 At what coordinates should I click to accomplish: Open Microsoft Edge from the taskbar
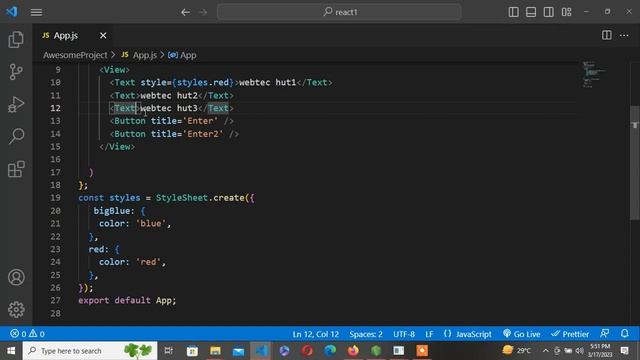coord(330,351)
